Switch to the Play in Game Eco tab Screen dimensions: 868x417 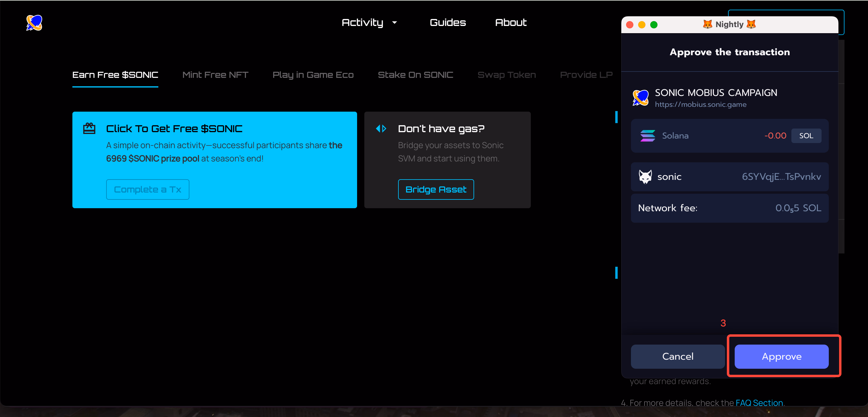click(313, 75)
